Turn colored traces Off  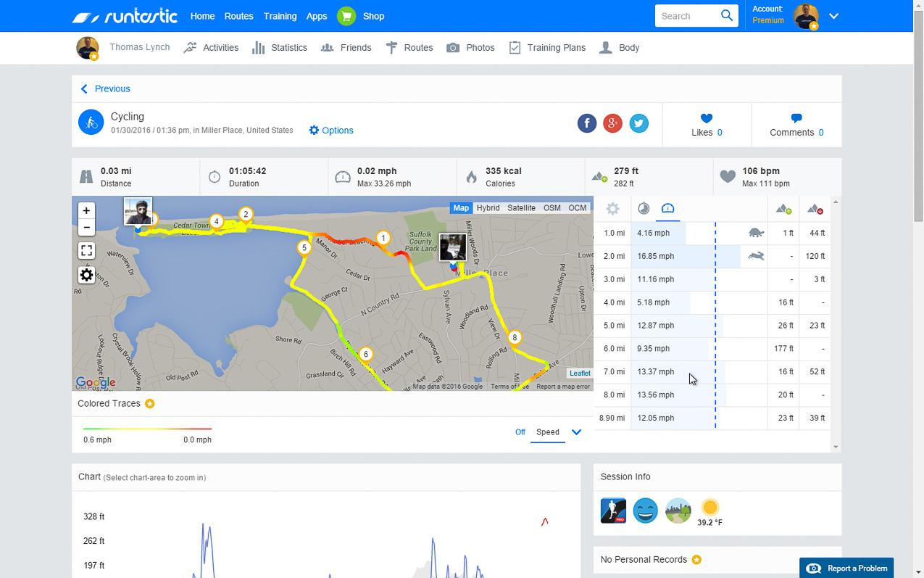click(x=520, y=432)
